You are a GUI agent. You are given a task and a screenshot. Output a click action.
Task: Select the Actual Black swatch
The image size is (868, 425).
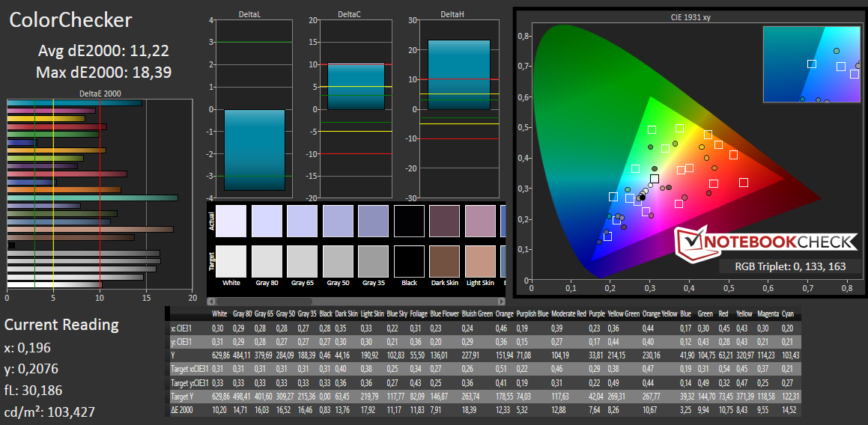point(408,221)
